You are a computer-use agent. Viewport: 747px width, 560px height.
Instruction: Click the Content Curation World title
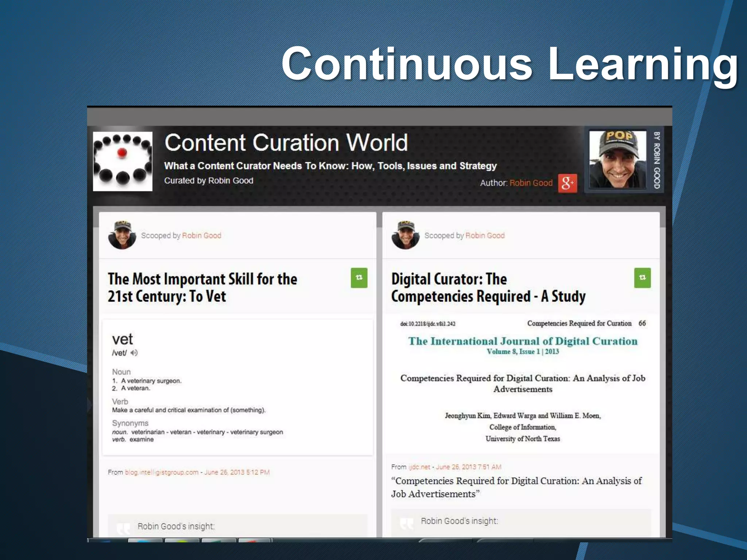[x=286, y=143]
